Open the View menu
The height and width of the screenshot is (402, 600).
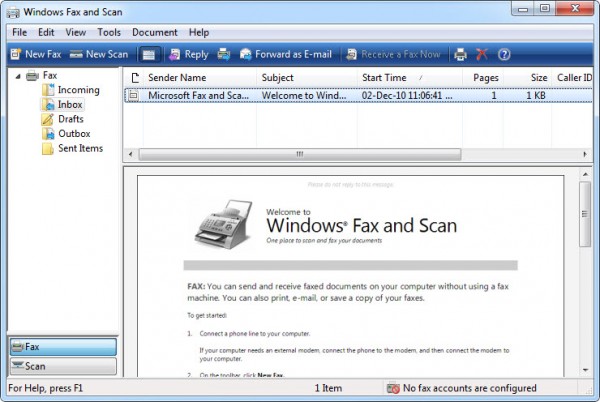pyautogui.click(x=75, y=33)
